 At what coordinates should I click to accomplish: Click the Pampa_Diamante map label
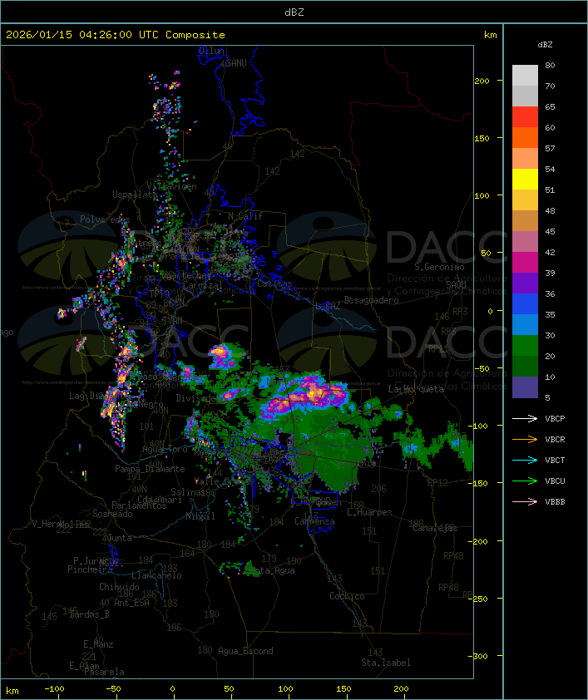(150, 469)
